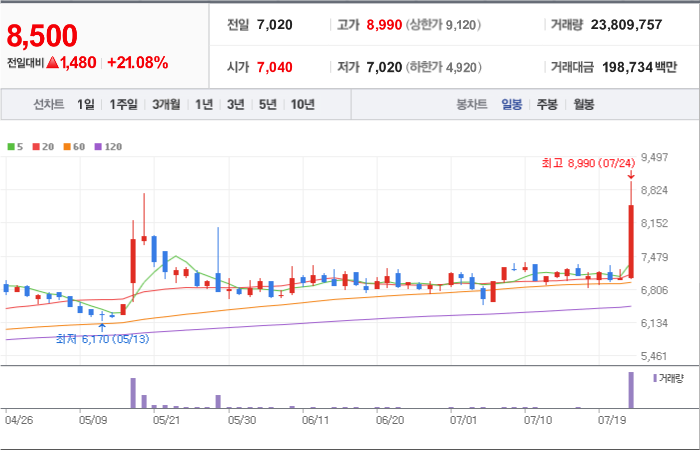Click the 9,497 price axis label
This screenshot has width=700, height=450.
[x=654, y=157]
